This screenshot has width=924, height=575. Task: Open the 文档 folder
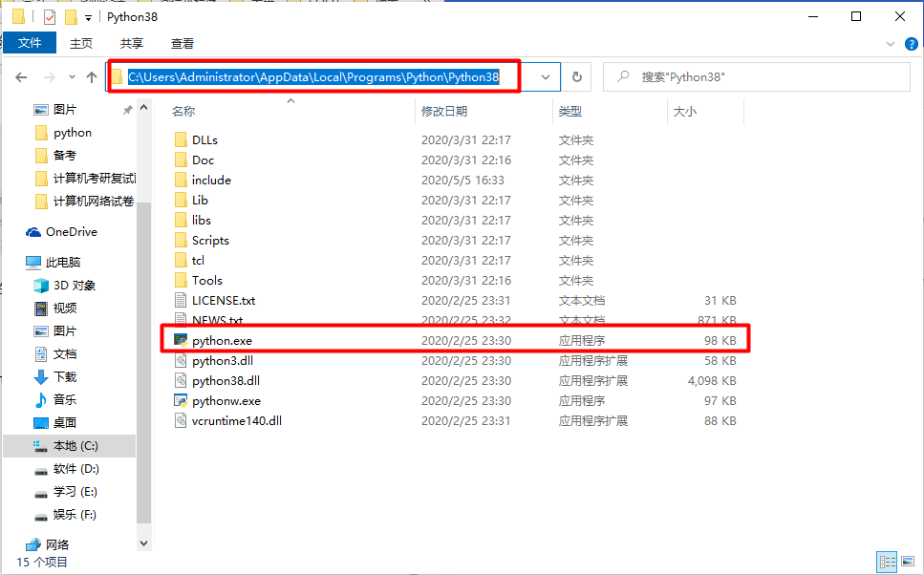click(65, 354)
